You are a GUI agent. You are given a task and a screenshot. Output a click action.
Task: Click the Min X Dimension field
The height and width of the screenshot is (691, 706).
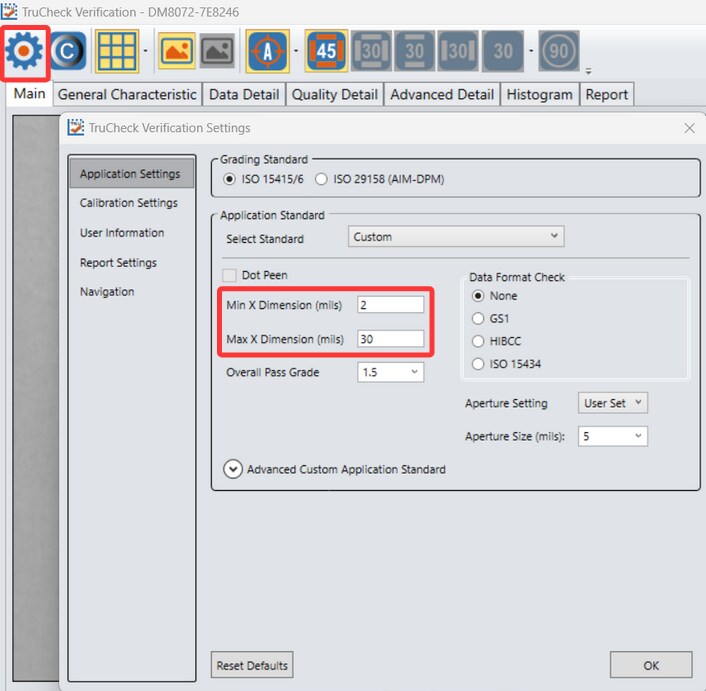pos(390,305)
